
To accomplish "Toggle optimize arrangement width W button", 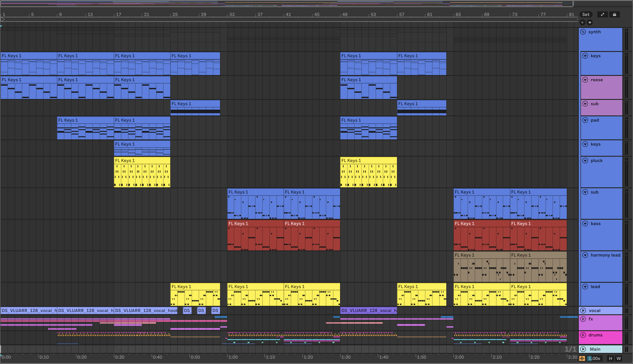I will pyautogui.click(x=619, y=358).
